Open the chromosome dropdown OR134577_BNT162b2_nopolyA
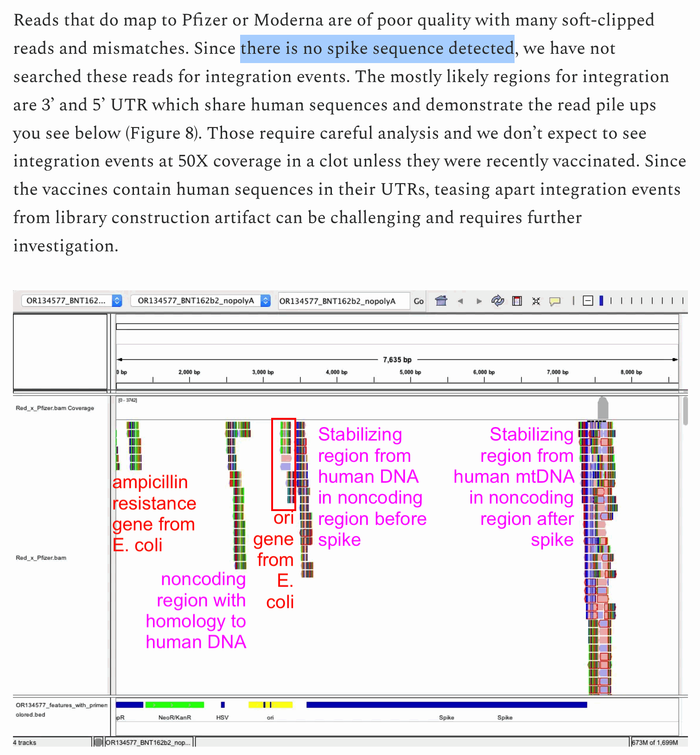Image resolution: width=700 pixels, height=755 pixels. 200,301
